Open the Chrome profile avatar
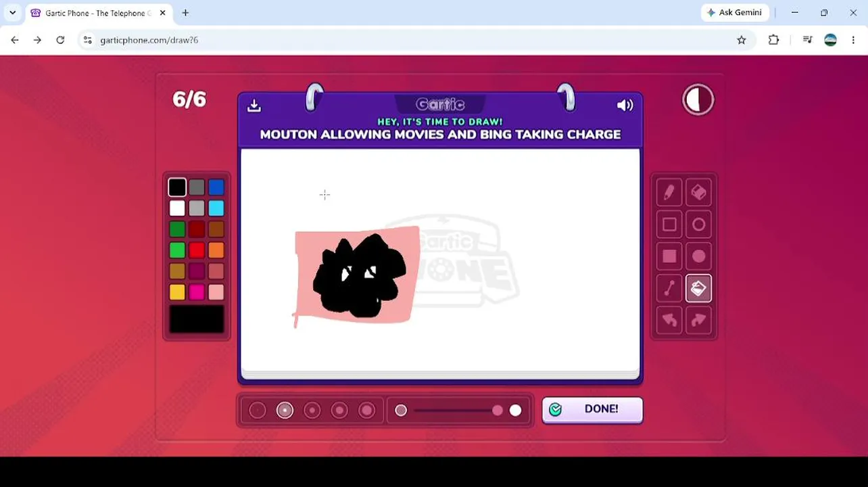Screen dimensions: 868x487 (x=831, y=40)
